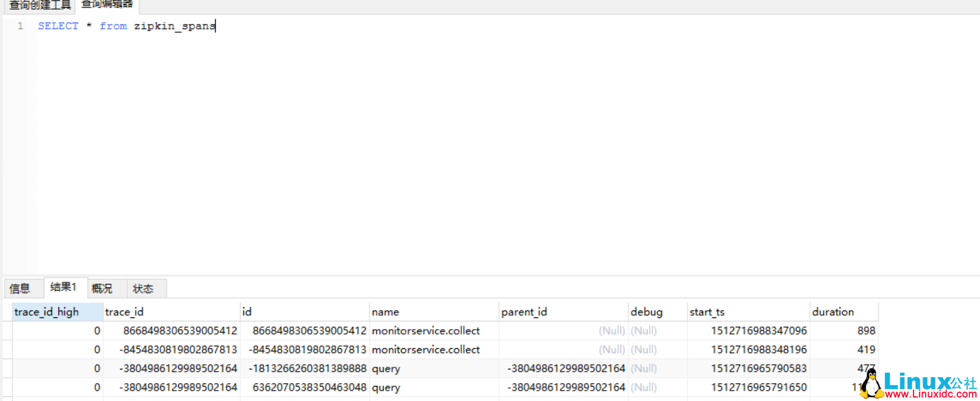Viewport: 980px width, 401px height.
Task: Select the trace_id column header
Action: [124, 311]
